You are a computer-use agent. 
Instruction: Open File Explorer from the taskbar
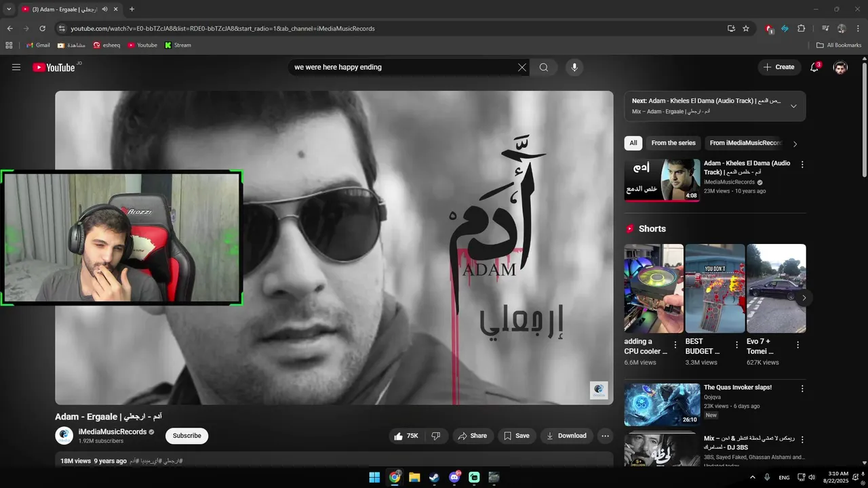[x=414, y=477]
